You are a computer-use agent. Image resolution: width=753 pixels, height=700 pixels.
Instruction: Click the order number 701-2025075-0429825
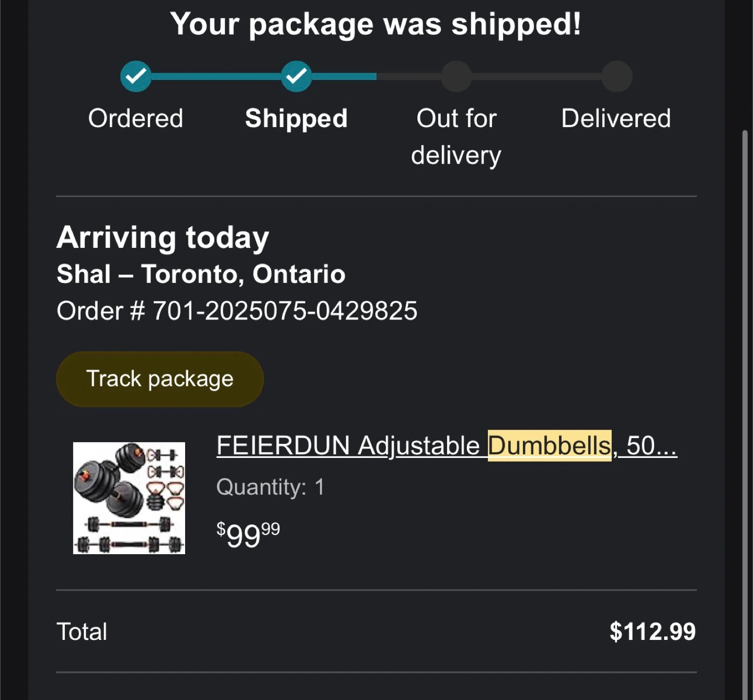coord(285,311)
